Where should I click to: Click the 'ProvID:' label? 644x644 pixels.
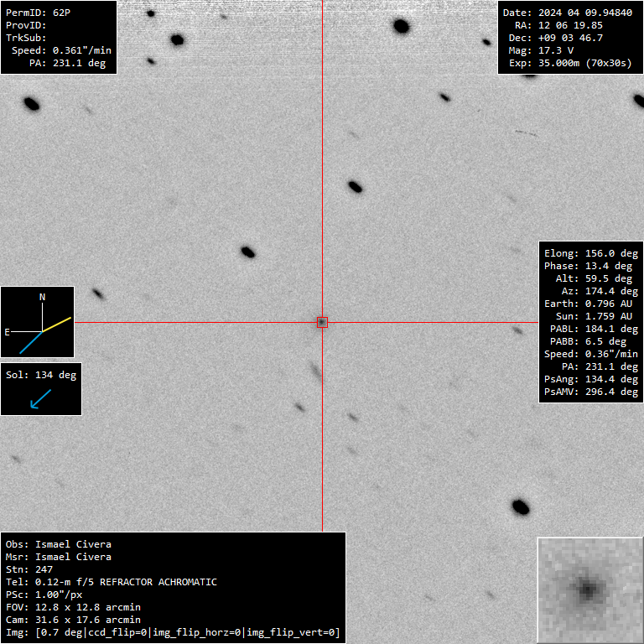(x=26, y=25)
